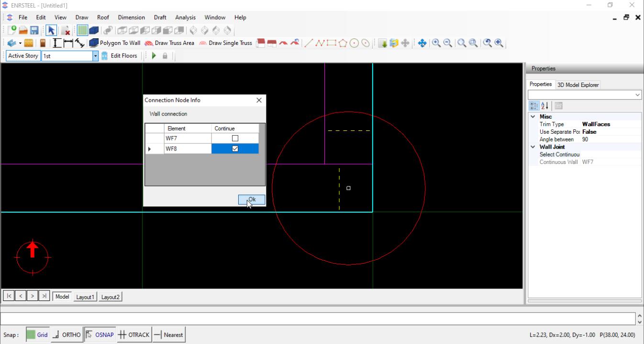Select the arrow pointer tool

click(x=51, y=31)
